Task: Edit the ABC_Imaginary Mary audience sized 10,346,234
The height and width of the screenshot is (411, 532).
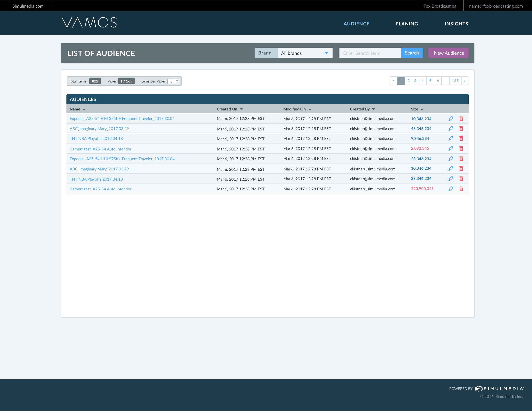Action: click(x=451, y=168)
